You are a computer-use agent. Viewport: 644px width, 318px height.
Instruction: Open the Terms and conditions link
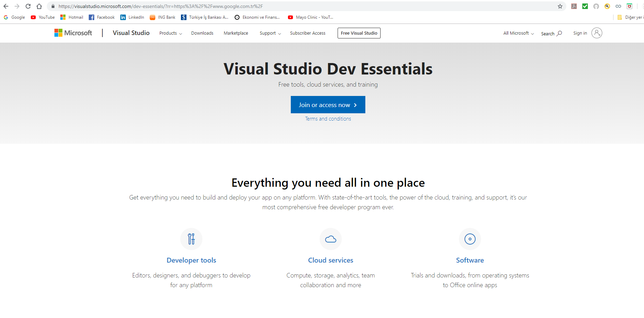pos(328,119)
